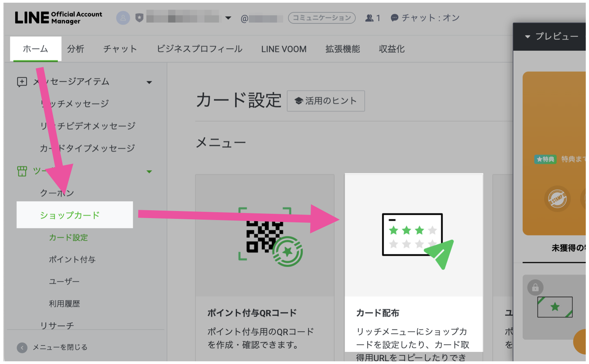The image size is (589, 364).
Task: Click the lock icon on the locked reward card
Action: (535, 287)
